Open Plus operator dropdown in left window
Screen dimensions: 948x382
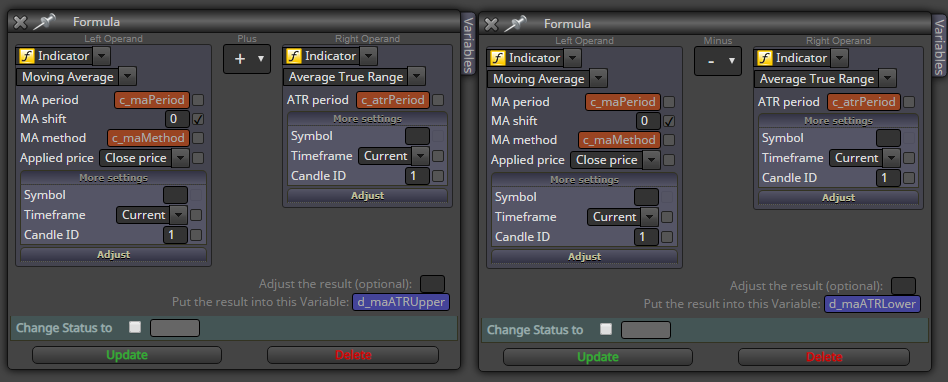[247, 59]
